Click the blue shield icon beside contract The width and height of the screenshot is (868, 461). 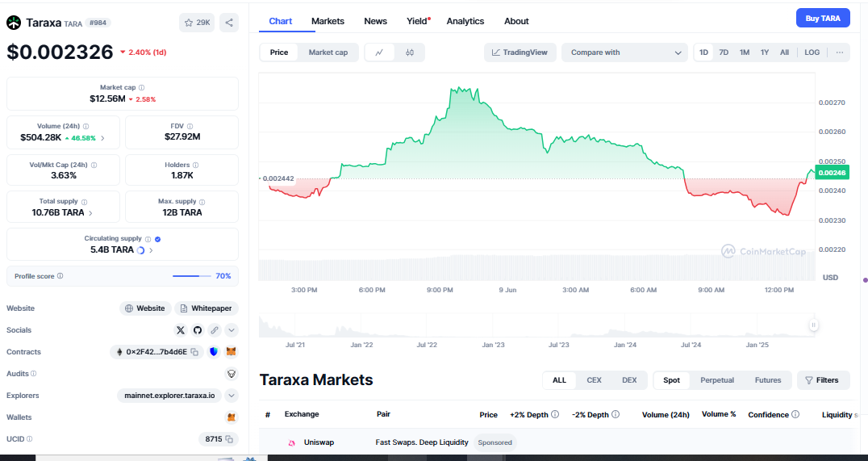[214, 352]
